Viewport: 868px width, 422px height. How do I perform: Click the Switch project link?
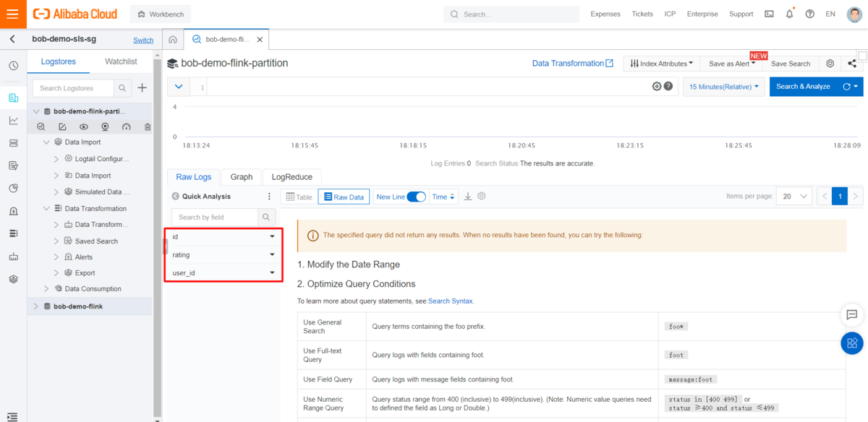pos(143,40)
